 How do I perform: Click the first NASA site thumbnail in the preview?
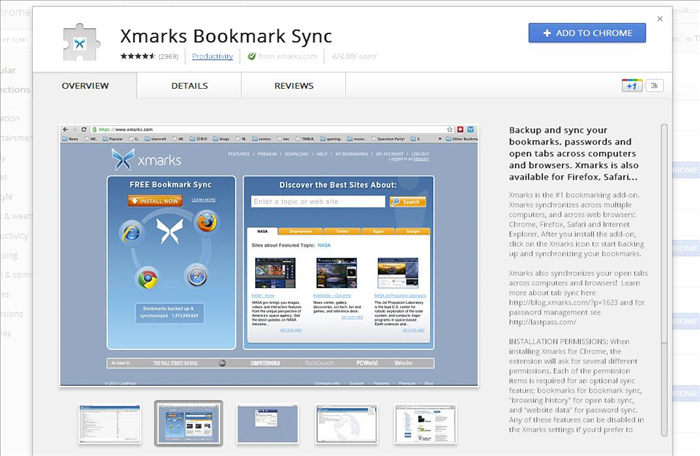pos(275,273)
